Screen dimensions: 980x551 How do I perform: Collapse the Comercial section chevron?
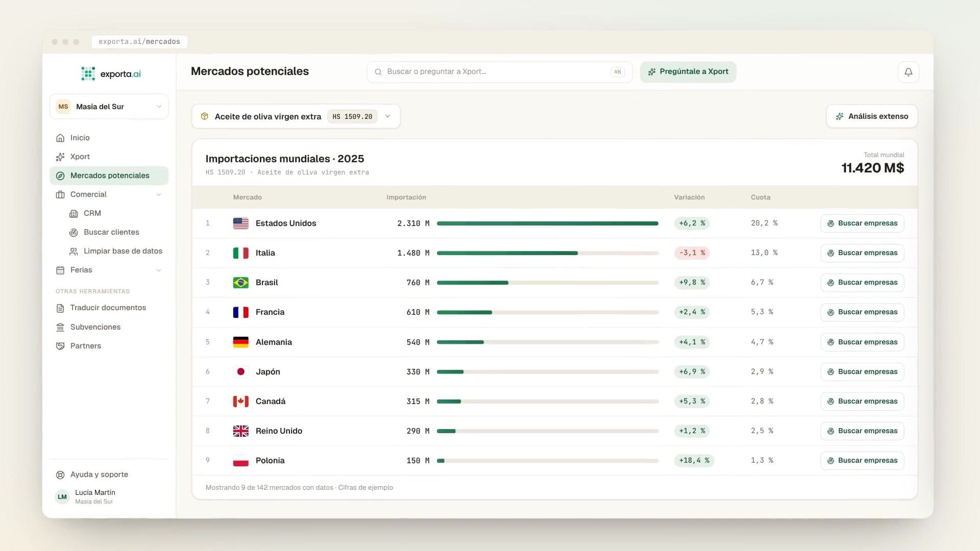159,194
